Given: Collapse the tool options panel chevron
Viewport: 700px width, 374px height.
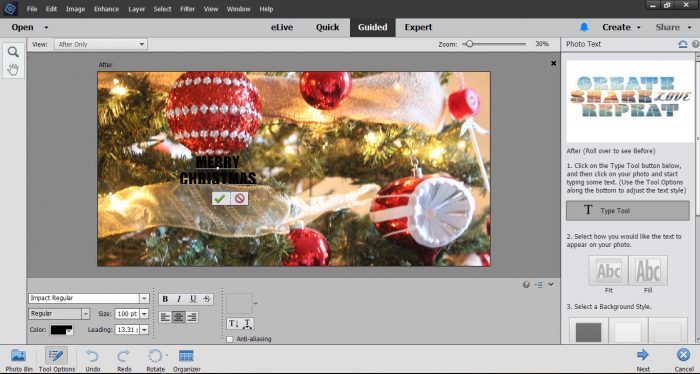Looking at the screenshot, I should (x=551, y=284).
